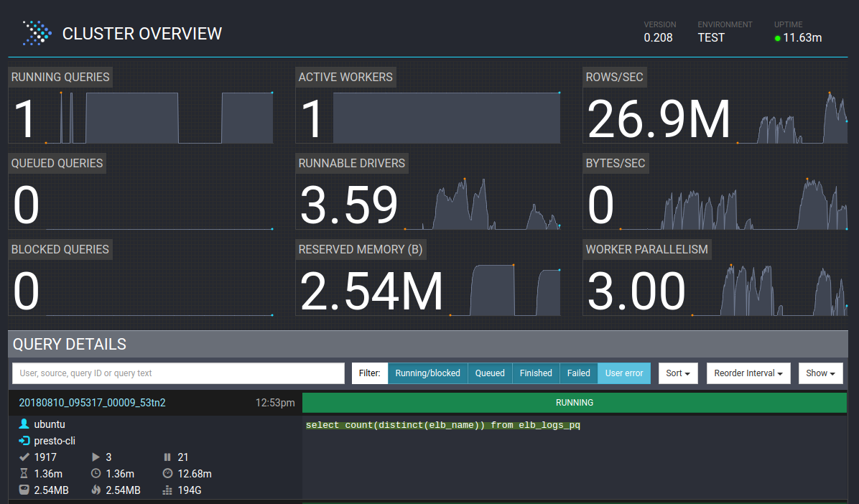Click the Runnable Drivers sparkline chart
Viewport: 859px width, 504px height.
point(482,204)
